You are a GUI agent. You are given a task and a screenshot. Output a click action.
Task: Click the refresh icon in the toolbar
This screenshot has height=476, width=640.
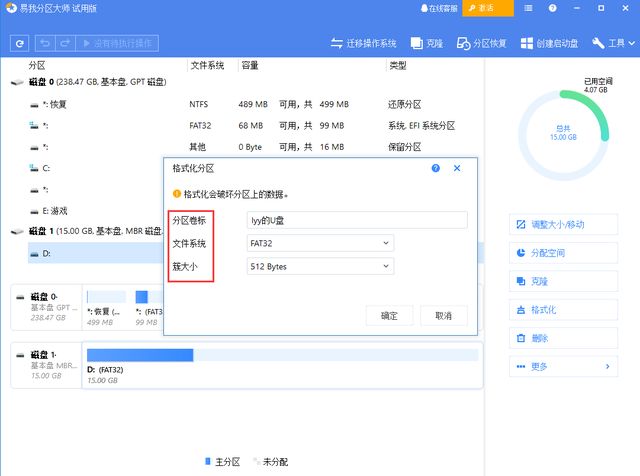tap(19, 44)
